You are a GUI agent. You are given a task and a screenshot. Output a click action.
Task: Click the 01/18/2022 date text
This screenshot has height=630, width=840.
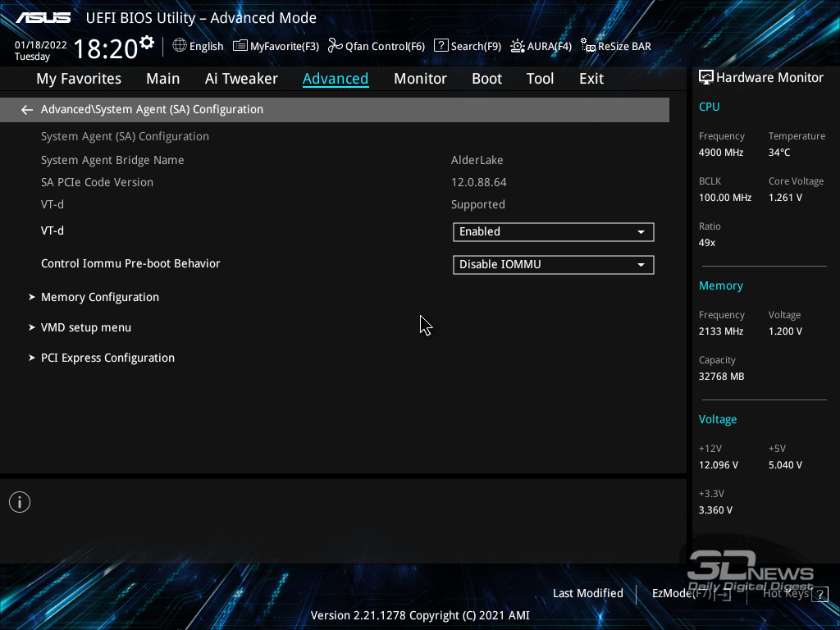pos(41,45)
